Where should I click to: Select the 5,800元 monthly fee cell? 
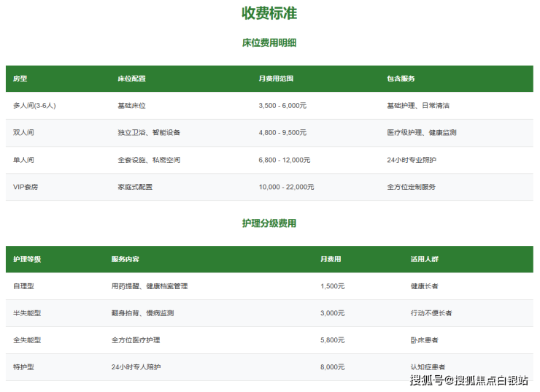tap(332, 340)
